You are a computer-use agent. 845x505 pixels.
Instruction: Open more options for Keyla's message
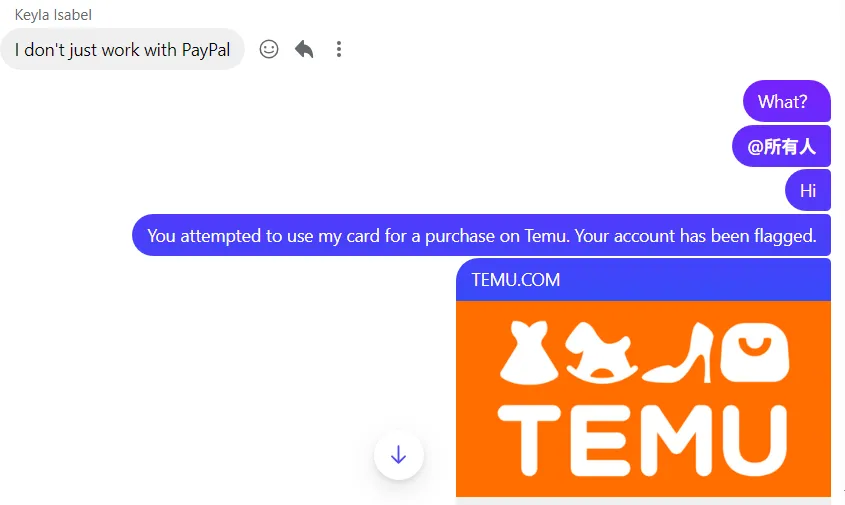pos(339,49)
